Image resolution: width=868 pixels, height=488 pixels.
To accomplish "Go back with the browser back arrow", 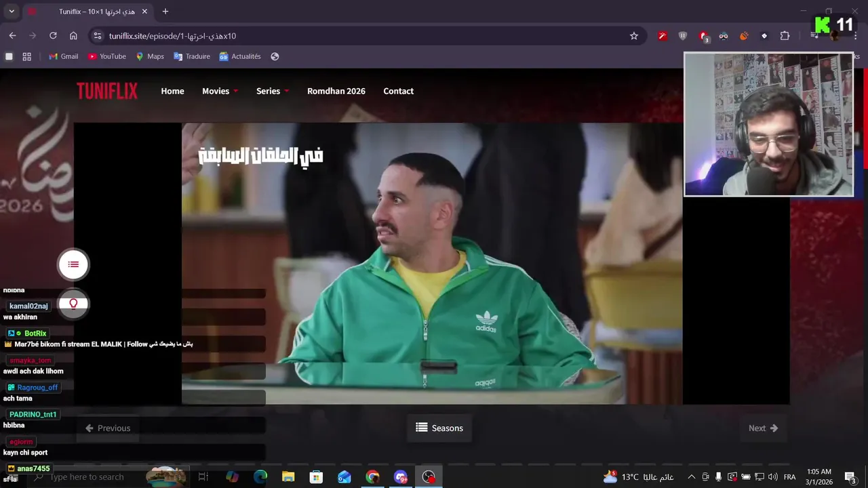I will tap(12, 36).
